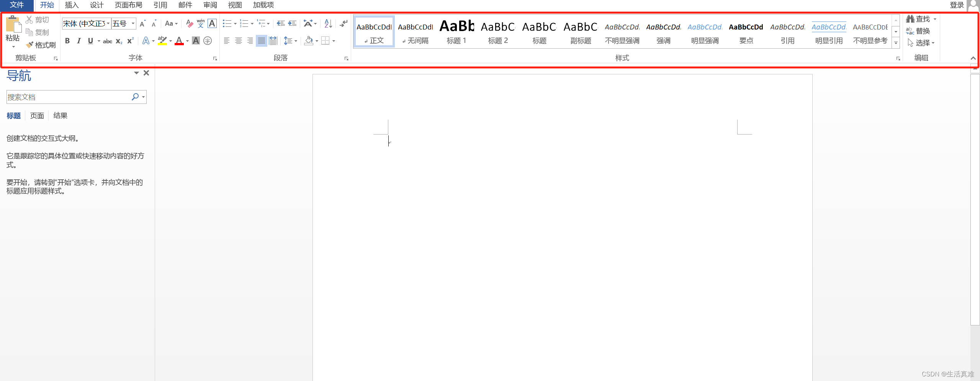The image size is (980, 381).
Task: Click the Align Right icon
Action: click(x=250, y=41)
